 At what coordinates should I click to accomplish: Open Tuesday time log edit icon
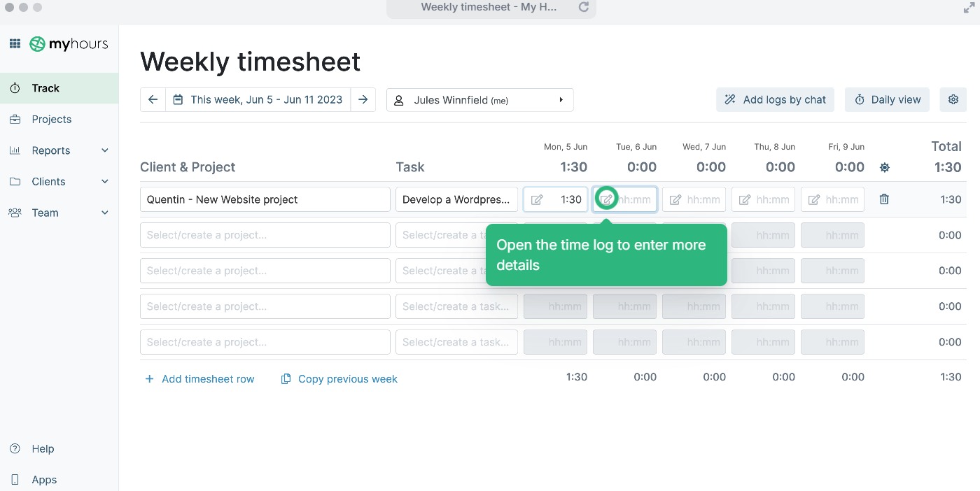pos(607,199)
